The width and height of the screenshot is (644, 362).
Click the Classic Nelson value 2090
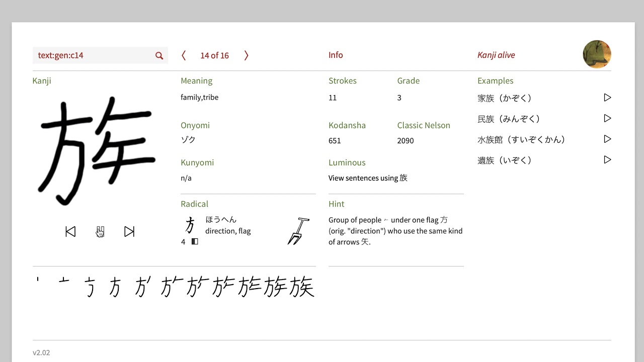(406, 141)
